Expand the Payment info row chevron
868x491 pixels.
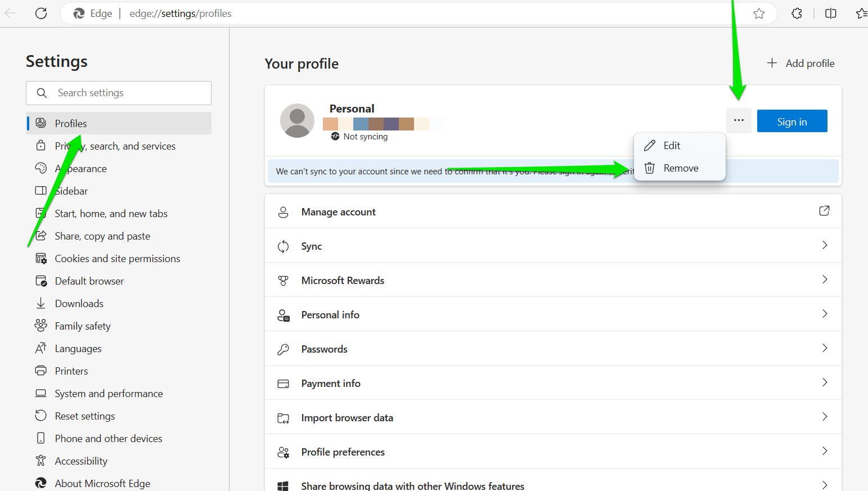[x=825, y=382]
